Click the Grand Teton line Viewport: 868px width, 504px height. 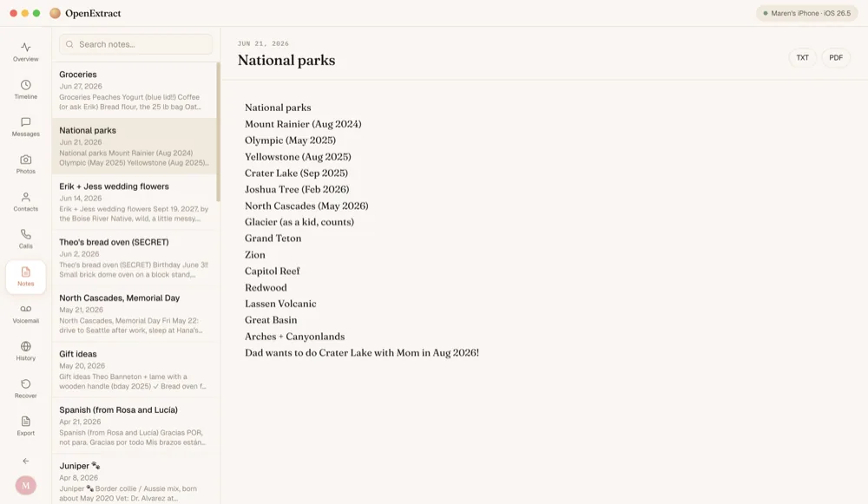(x=273, y=239)
